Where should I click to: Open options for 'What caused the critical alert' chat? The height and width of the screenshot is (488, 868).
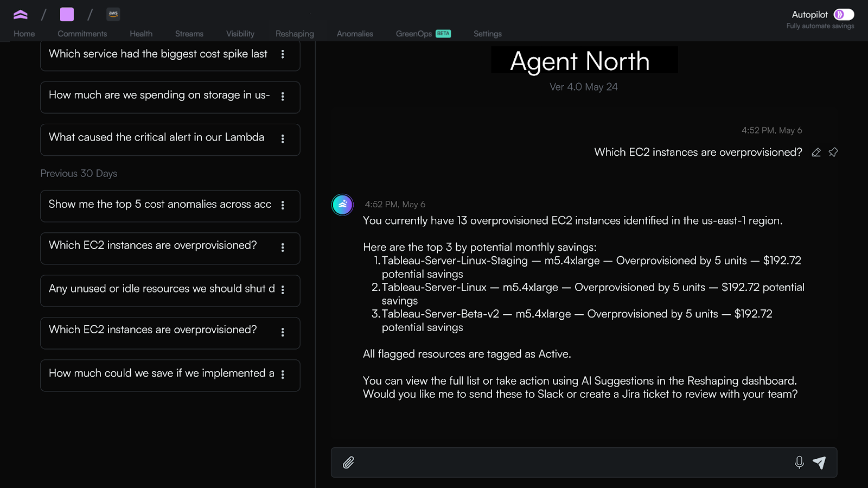coord(283,139)
